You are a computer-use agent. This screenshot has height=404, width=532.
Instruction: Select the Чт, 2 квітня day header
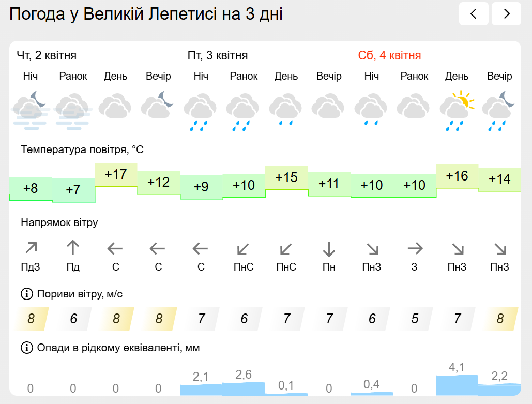(x=47, y=56)
